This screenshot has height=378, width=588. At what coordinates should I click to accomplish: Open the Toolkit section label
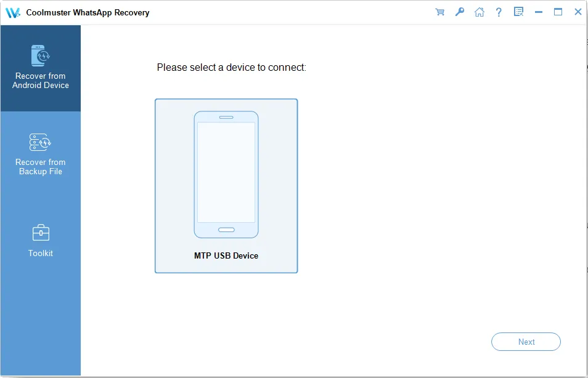pyautogui.click(x=41, y=253)
